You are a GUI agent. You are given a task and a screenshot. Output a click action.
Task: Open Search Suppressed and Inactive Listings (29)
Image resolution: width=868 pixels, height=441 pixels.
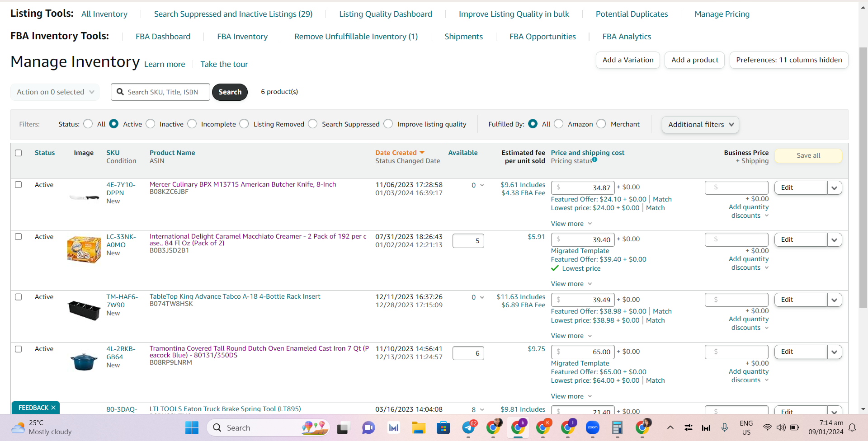coord(233,14)
